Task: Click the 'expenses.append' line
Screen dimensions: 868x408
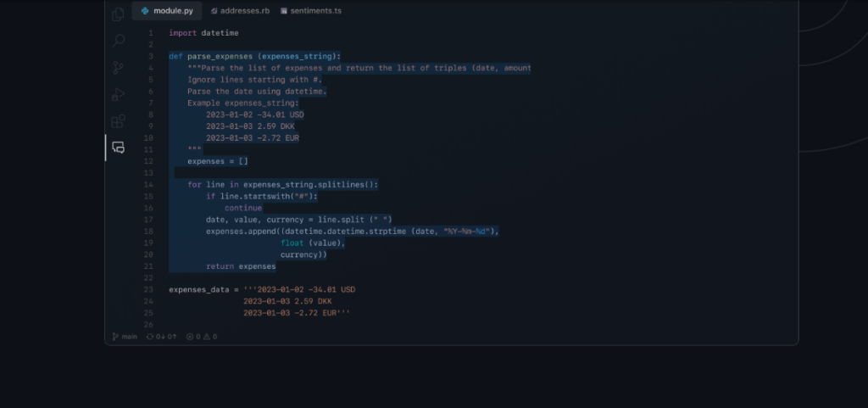Action: (353, 232)
